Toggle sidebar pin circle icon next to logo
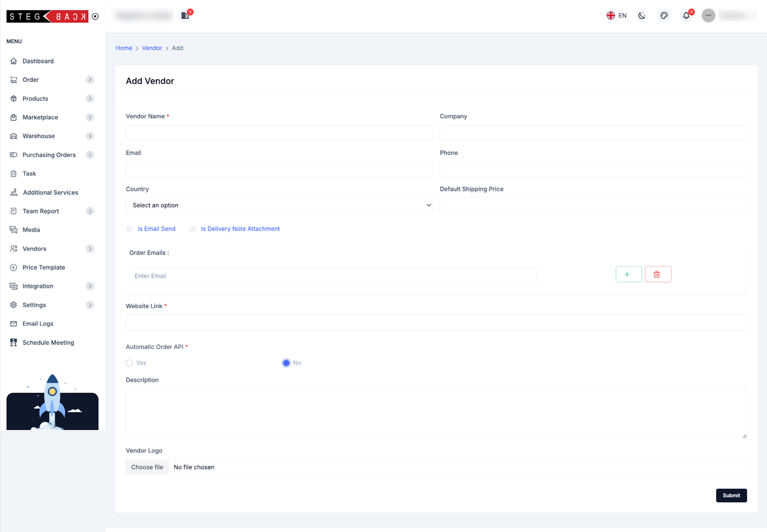The image size is (767, 532). click(95, 16)
